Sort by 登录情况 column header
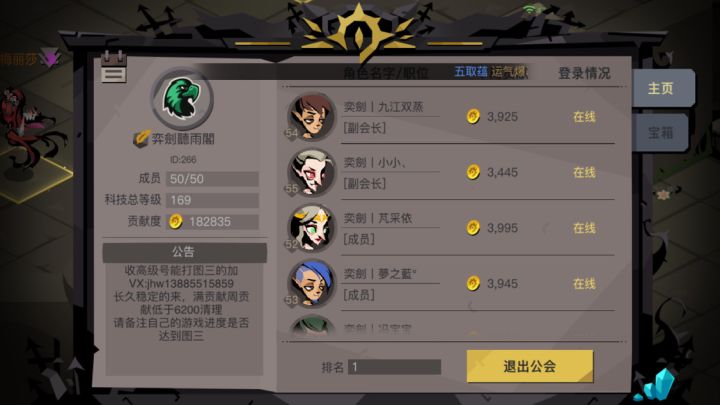The height and width of the screenshot is (405, 720). pos(584,73)
